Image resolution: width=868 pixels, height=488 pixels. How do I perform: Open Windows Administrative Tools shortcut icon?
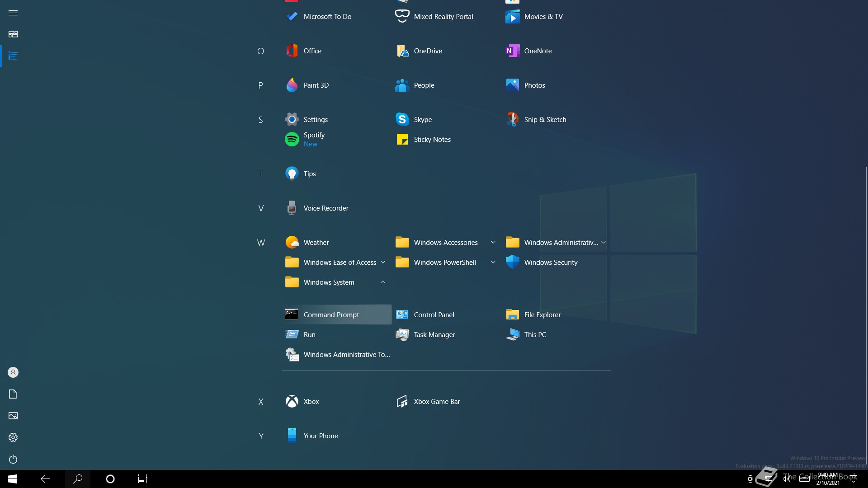tap(292, 355)
